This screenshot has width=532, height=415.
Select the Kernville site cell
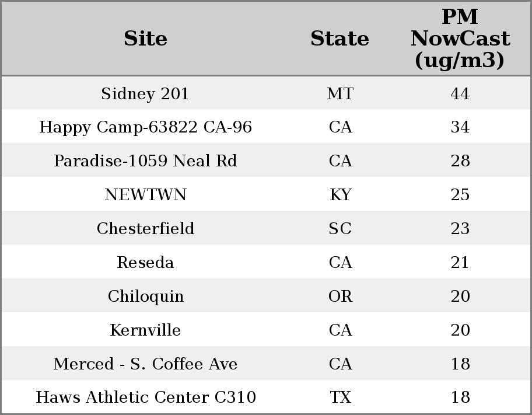[145, 330]
